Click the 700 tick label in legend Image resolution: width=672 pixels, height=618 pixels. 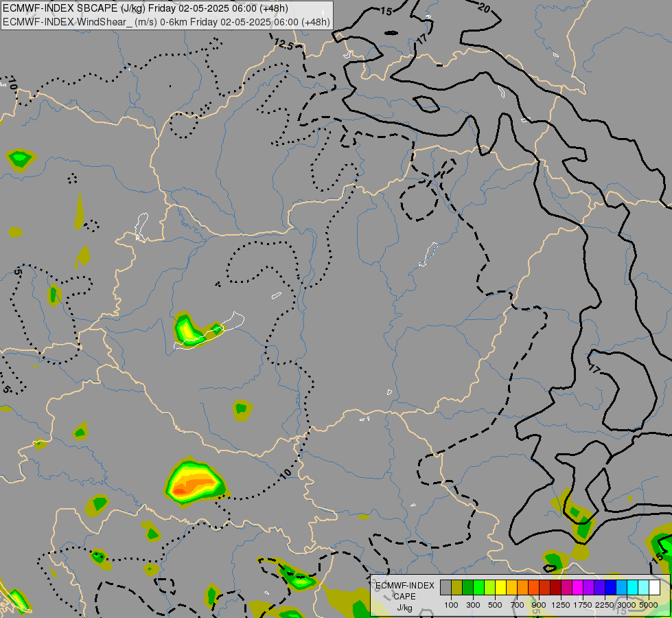[x=518, y=605]
